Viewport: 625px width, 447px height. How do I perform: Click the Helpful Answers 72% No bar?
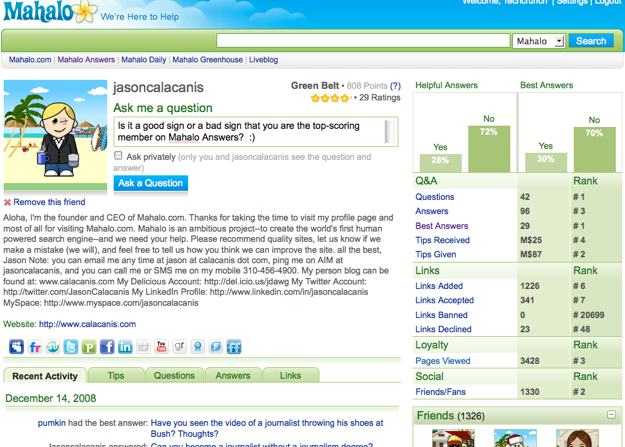tap(489, 149)
